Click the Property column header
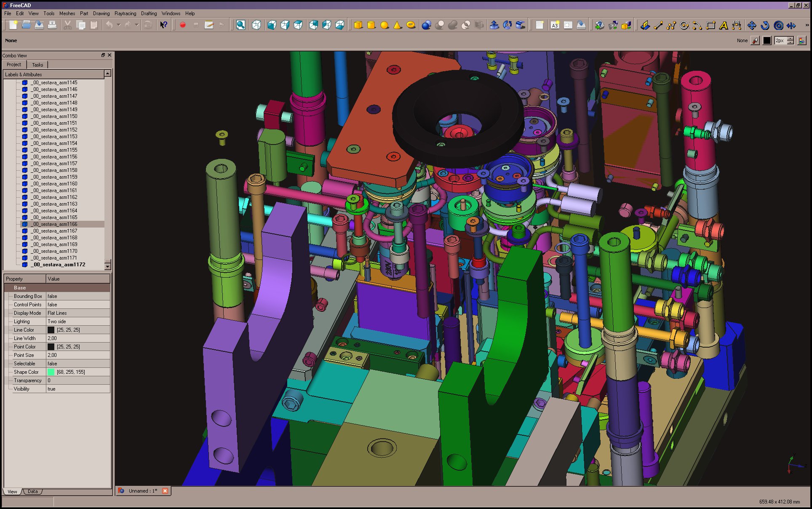The image size is (812, 509). (x=25, y=279)
